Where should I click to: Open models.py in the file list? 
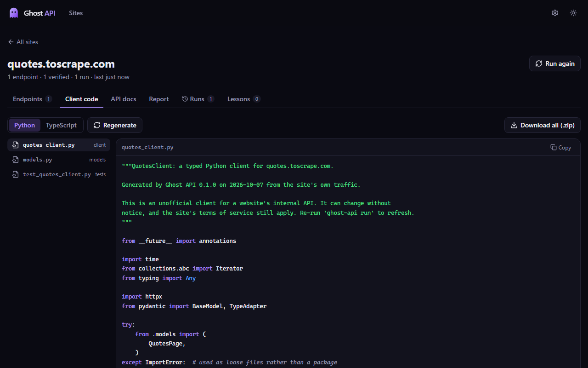click(59, 160)
